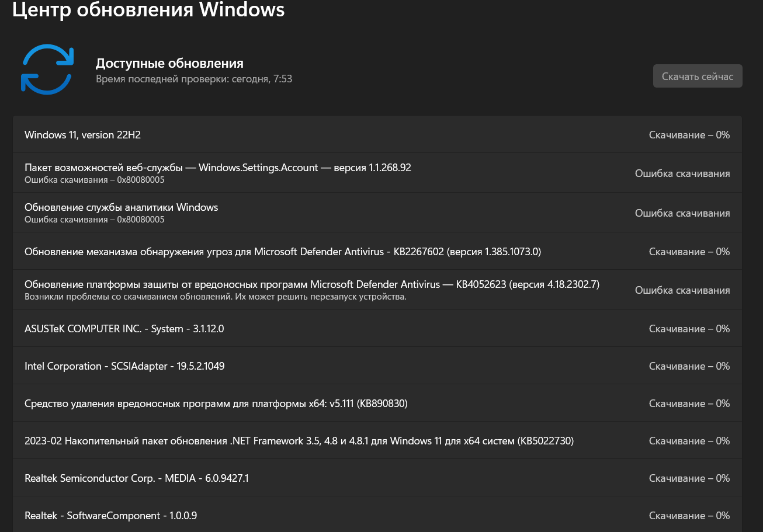Select "Обновление службы аналитики Windows" entry
This screenshot has width=763, height=532.
[x=377, y=213]
